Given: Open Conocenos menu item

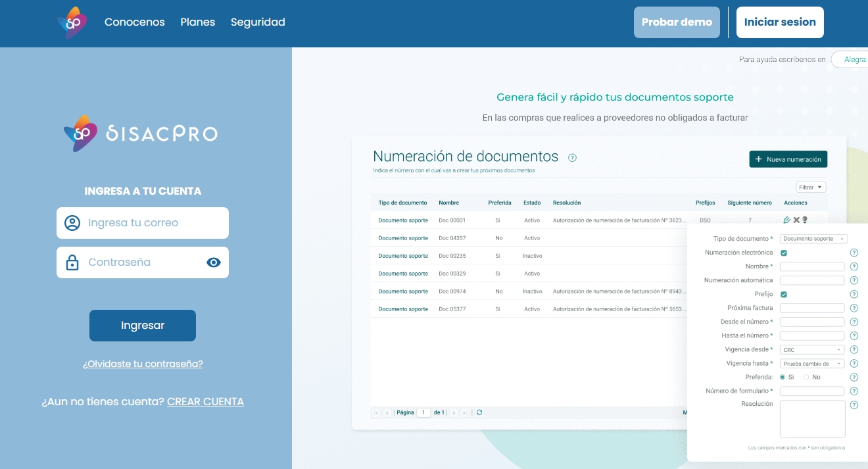Looking at the screenshot, I should (135, 22).
